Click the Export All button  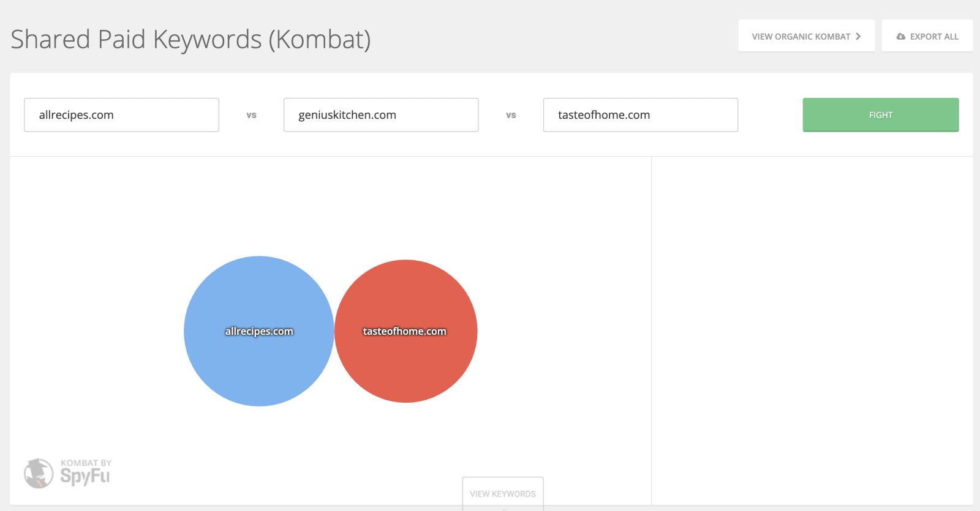point(927,36)
